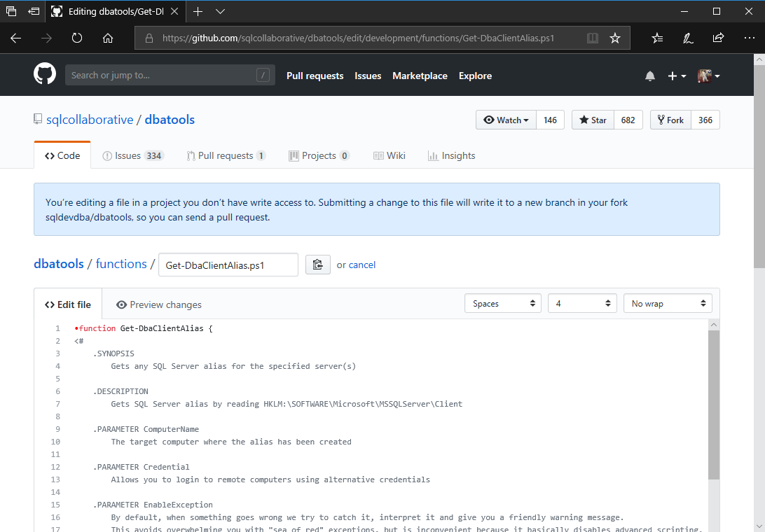Viewport: 765px width, 532px height.
Task: Expand the create new plus menu
Action: (x=677, y=76)
